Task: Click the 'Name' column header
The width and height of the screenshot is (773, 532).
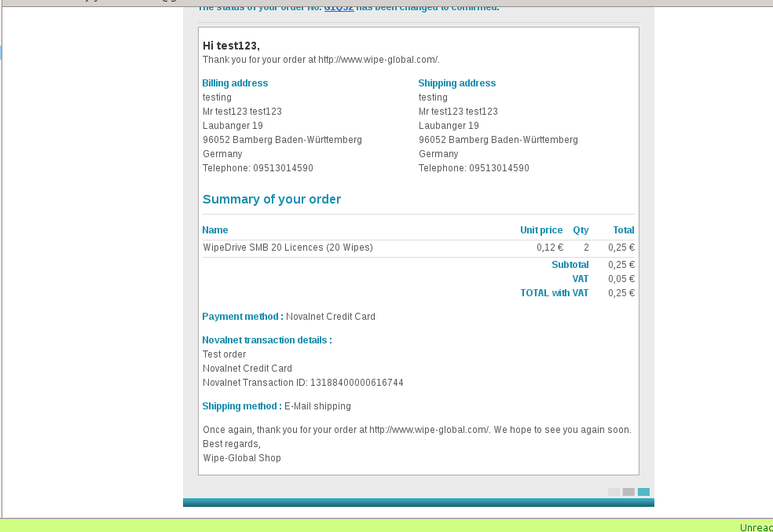Action: tap(215, 230)
